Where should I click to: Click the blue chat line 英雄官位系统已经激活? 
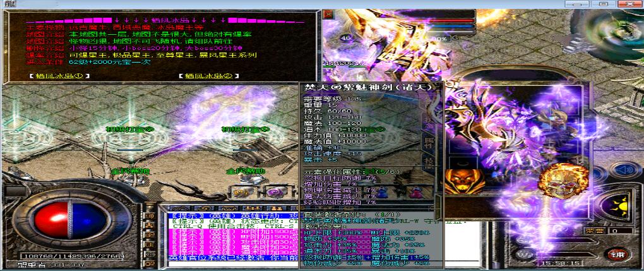(234, 258)
